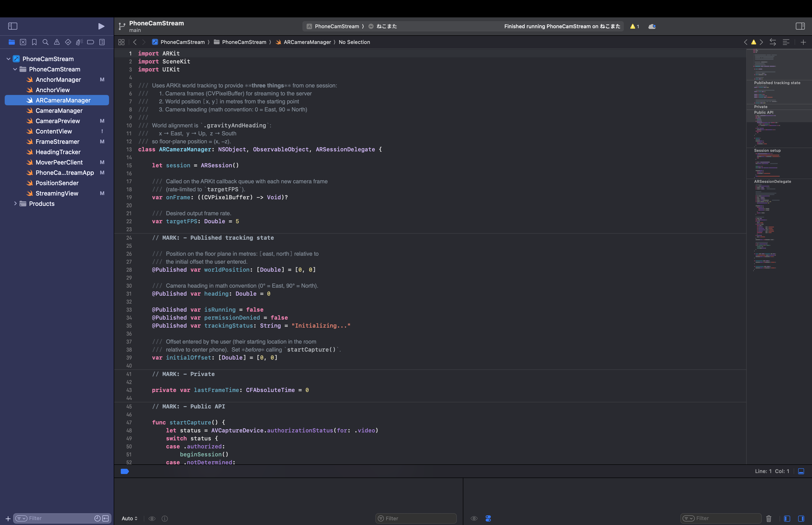Image resolution: width=812 pixels, height=525 pixels.
Task: Click the add editor plus button
Action: point(803,42)
